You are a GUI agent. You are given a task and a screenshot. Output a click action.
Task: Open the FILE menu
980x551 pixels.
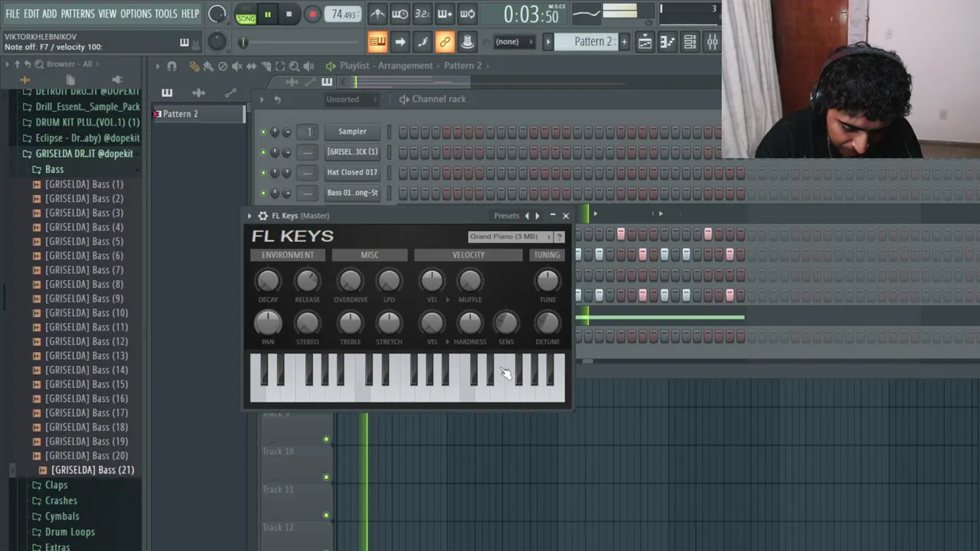[13, 14]
